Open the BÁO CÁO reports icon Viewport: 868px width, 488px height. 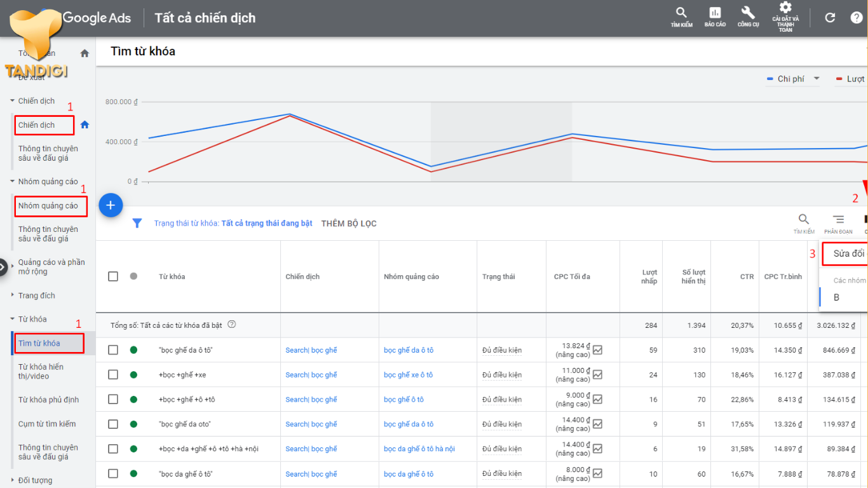(x=715, y=17)
